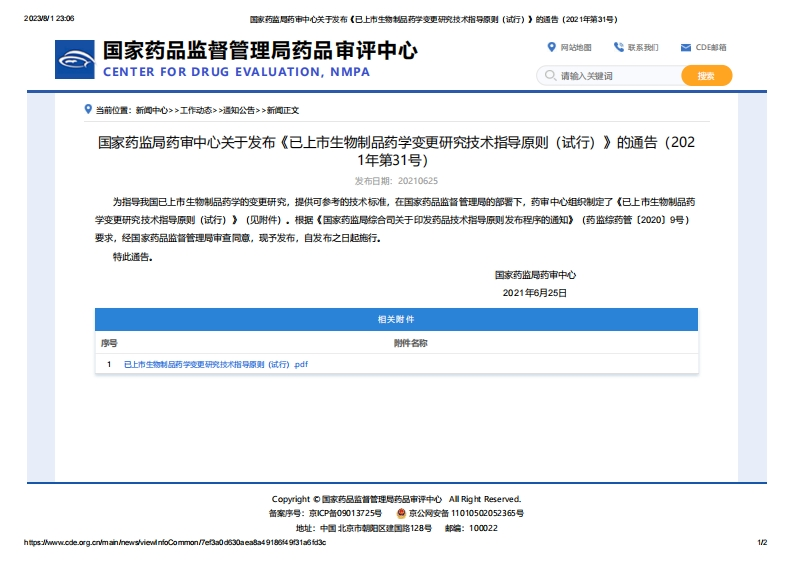Click the phone icon beside 联系我们
This screenshot has width=793, height=561.
pyautogui.click(x=618, y=47)
